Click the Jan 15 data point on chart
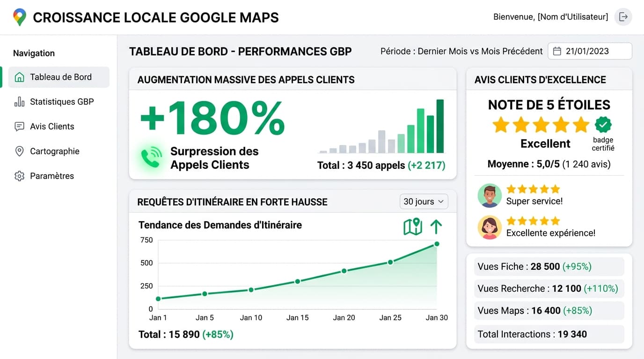Image resolution: width=644 pixels, height=359 pixels. pyautogui.click(x=298, y=281)
